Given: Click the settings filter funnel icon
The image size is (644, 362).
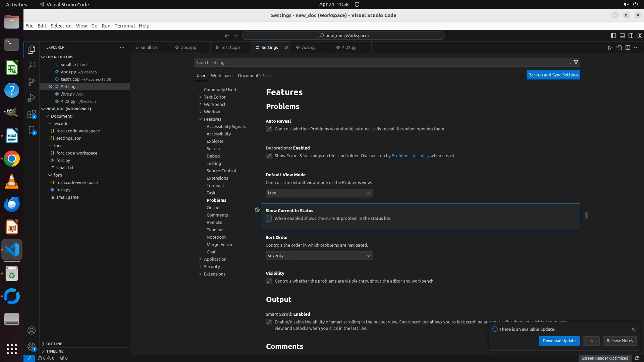Looking at the screenshot, I should (576, 62).
